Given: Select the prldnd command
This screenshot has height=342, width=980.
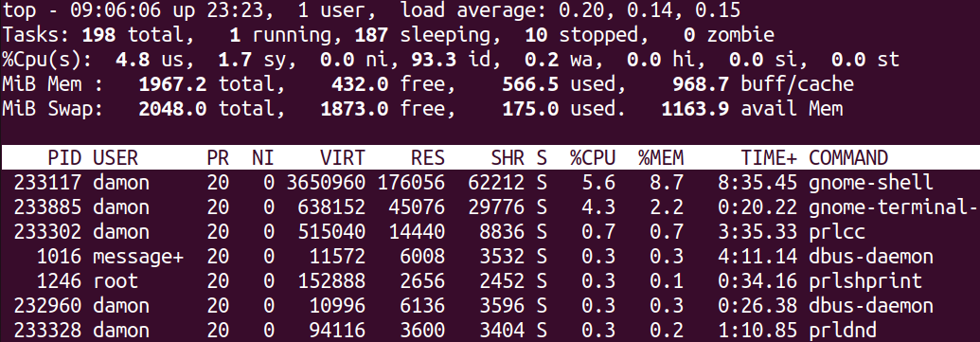Looking at the screenshot, I should [843, 330].
